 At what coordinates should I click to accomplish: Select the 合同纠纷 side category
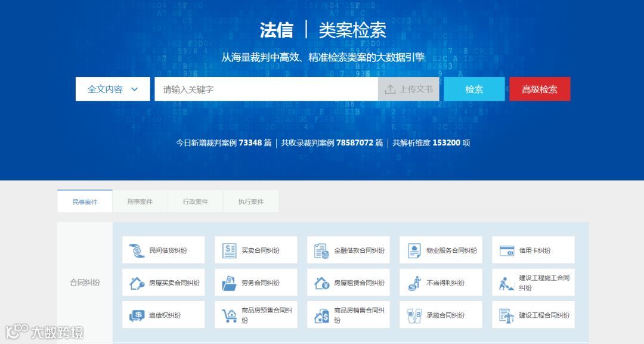point(85,283)
